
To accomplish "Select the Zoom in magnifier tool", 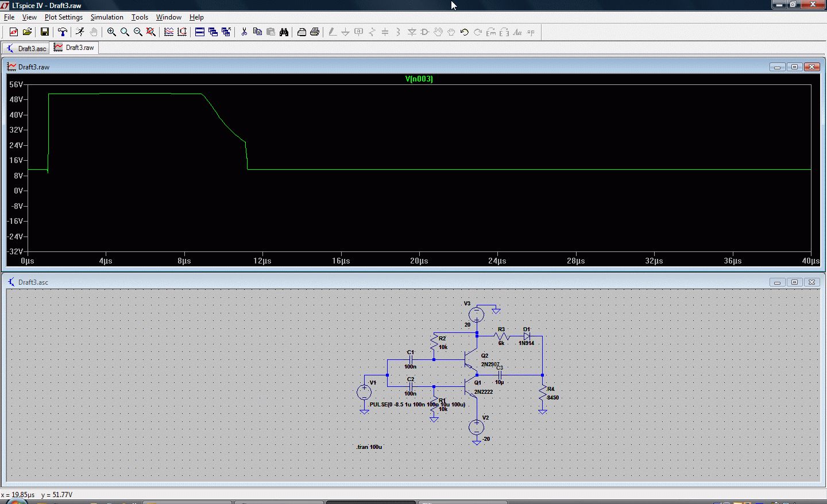I will click(111, 32).
